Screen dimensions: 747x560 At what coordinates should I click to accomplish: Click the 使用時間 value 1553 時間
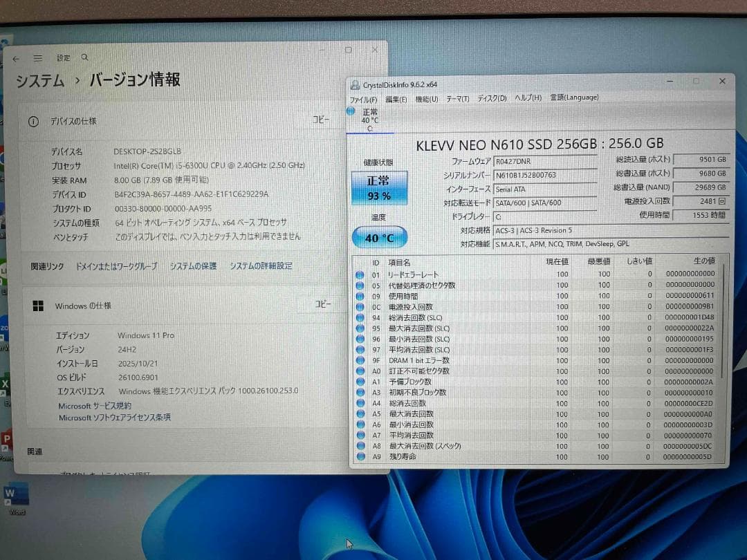(x=701, y=215)
